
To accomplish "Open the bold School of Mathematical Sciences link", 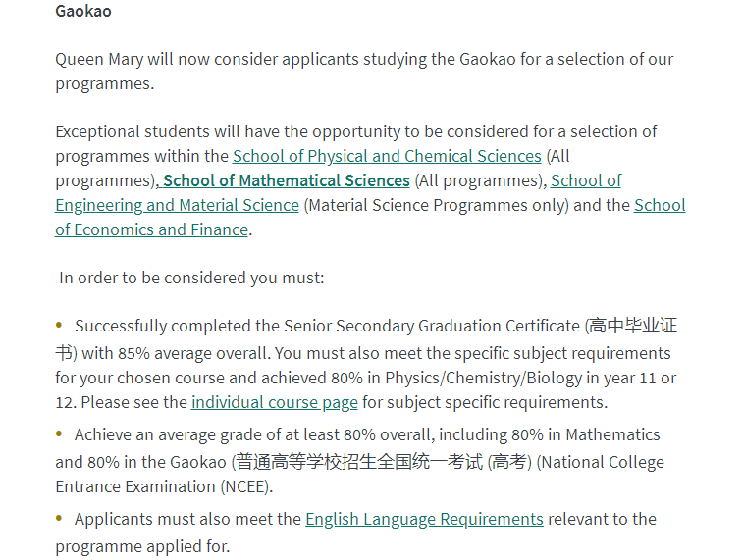I will click(287, 180).
